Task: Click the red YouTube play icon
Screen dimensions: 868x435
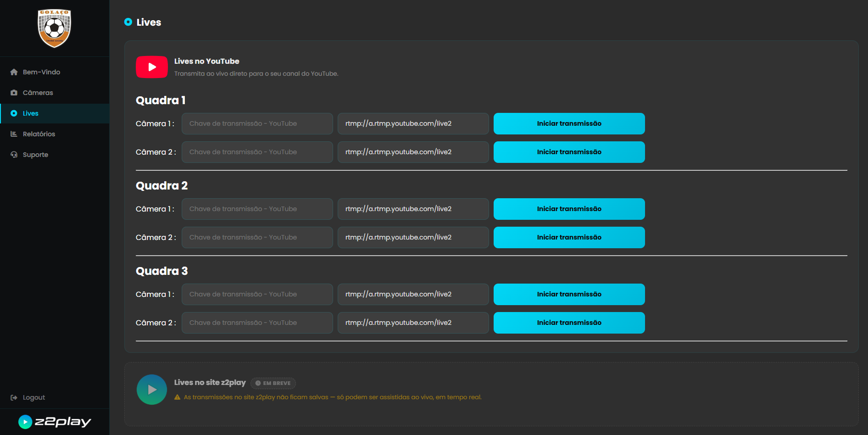Action: coord(151,67)
